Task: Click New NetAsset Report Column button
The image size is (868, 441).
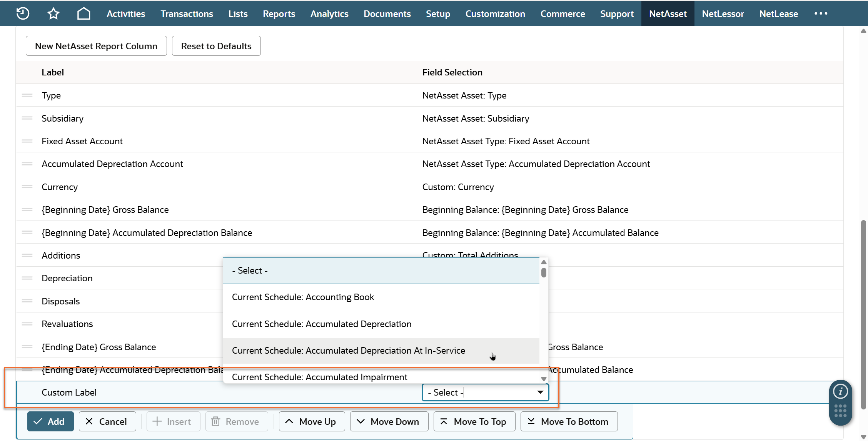Action: coord(96,46)
